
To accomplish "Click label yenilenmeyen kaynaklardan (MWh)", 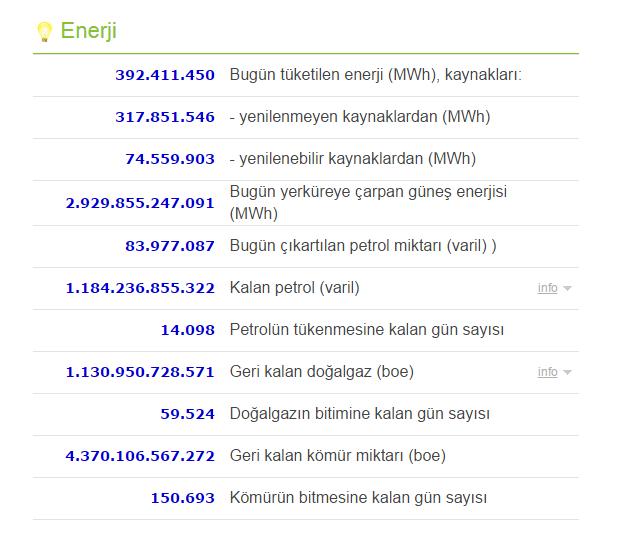I will pyautogui.click(x=360, y=117).
